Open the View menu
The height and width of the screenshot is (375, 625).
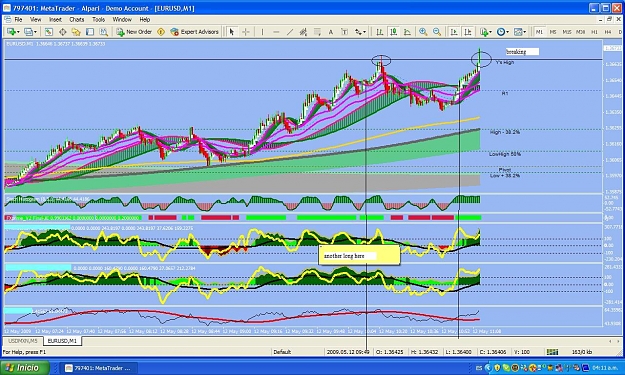pos(35,20)
